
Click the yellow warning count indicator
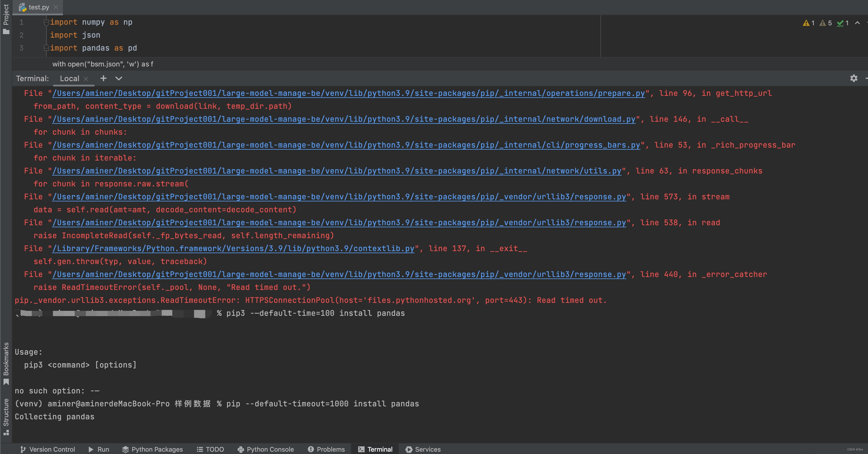click(809, 23)
